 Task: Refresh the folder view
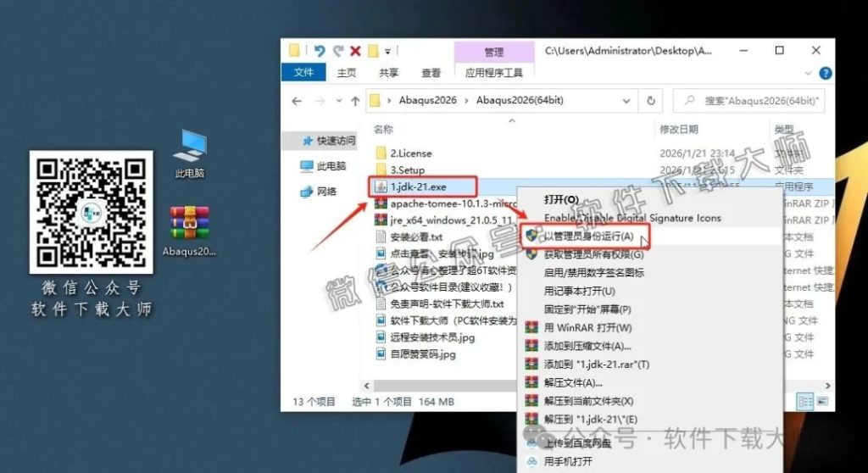point(651,101)
